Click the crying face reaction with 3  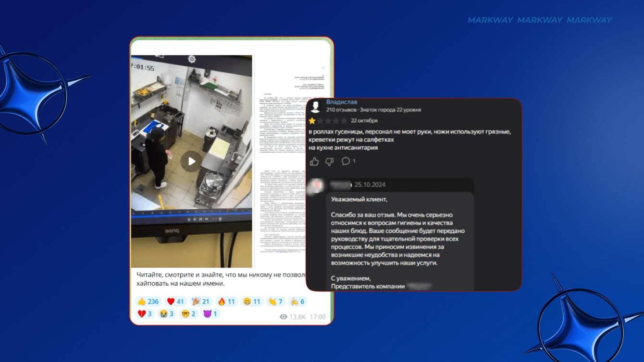click(167, 314)
